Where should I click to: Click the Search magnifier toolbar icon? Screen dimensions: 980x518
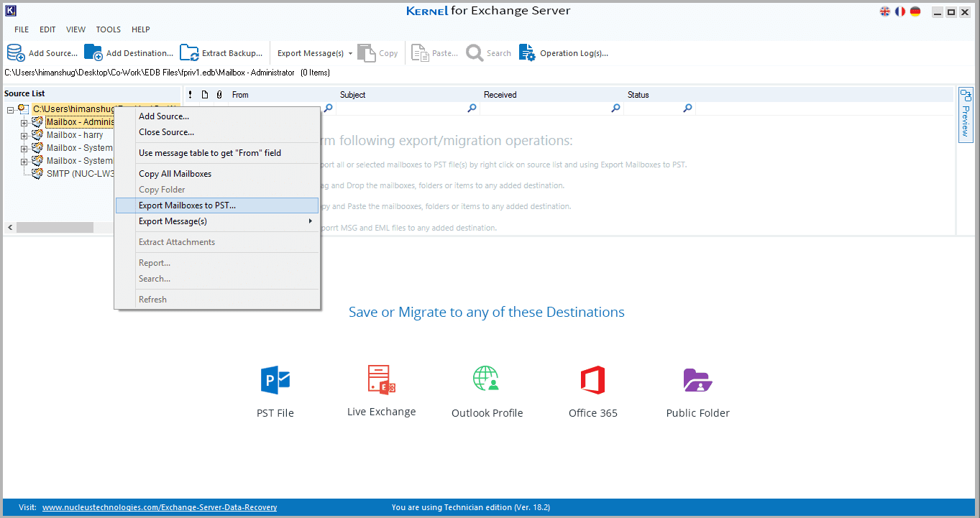click(x=475, y=52)
